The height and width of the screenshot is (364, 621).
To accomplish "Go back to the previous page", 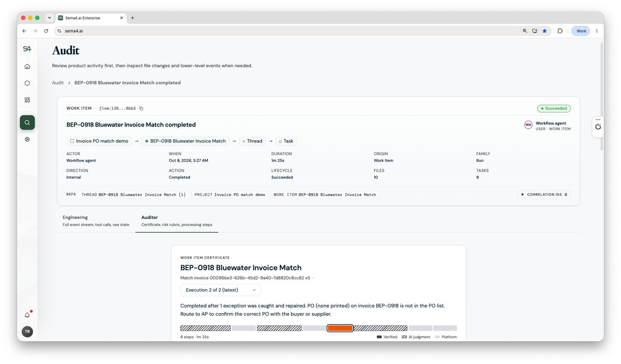I will pos(24,31).
